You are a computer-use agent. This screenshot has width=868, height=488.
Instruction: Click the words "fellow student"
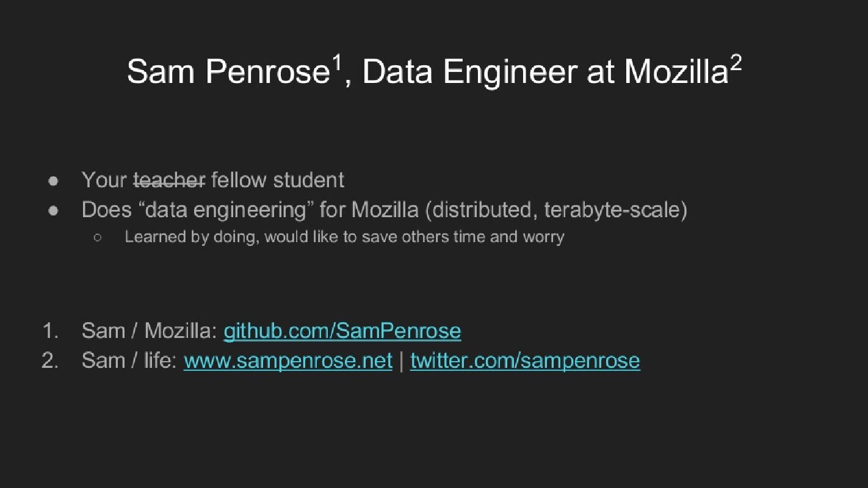[x=278, y=180]
